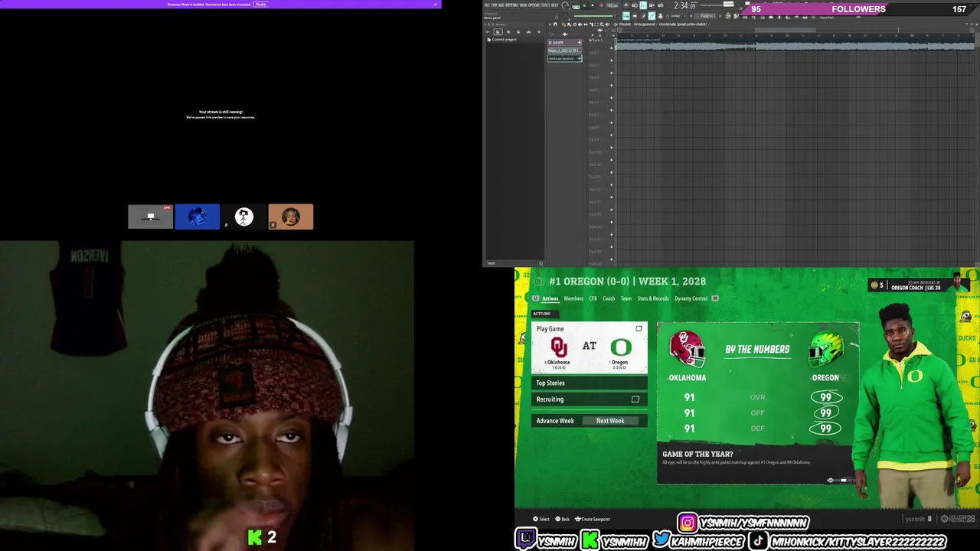Switch to the Coach tab in the game
The height and width of the screenshot is (551, 980).
coord(609,298)
